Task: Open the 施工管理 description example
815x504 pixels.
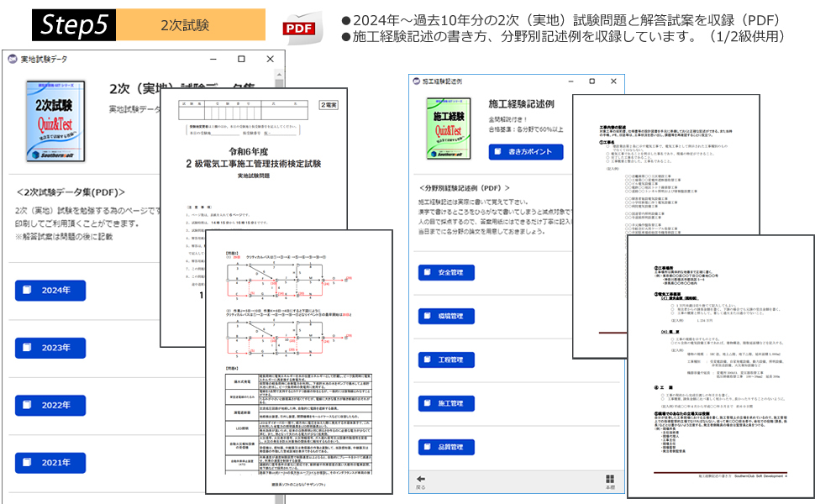Action: coord(446,403)
